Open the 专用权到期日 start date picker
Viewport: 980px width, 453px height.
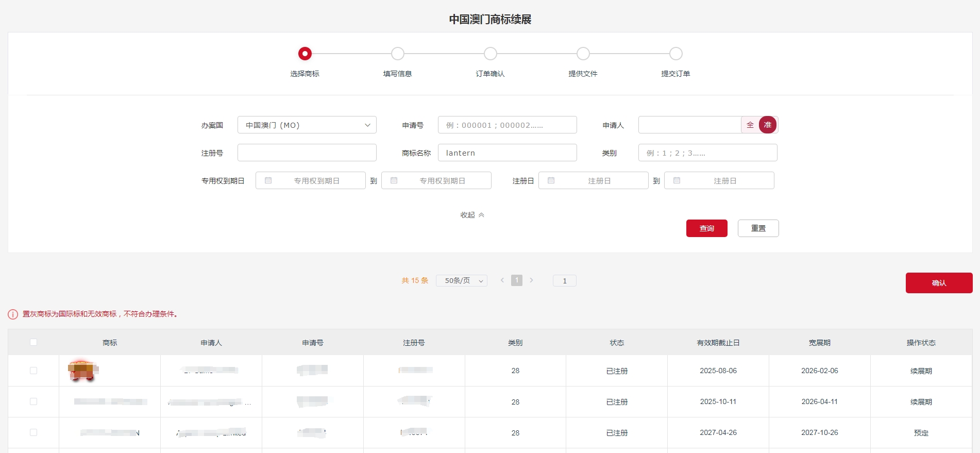[311, 180]
